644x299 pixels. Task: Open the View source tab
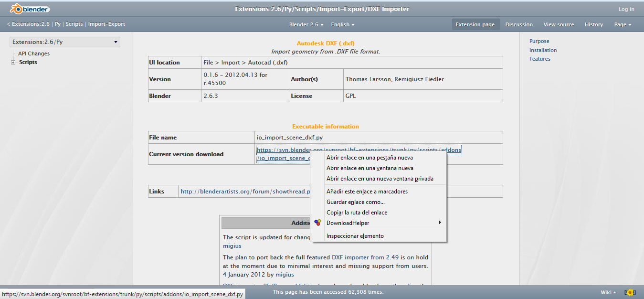[x=559, y=24]
